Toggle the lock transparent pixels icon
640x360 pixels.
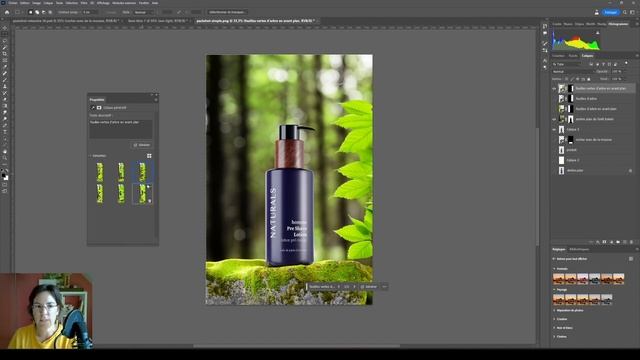point(567,79)
